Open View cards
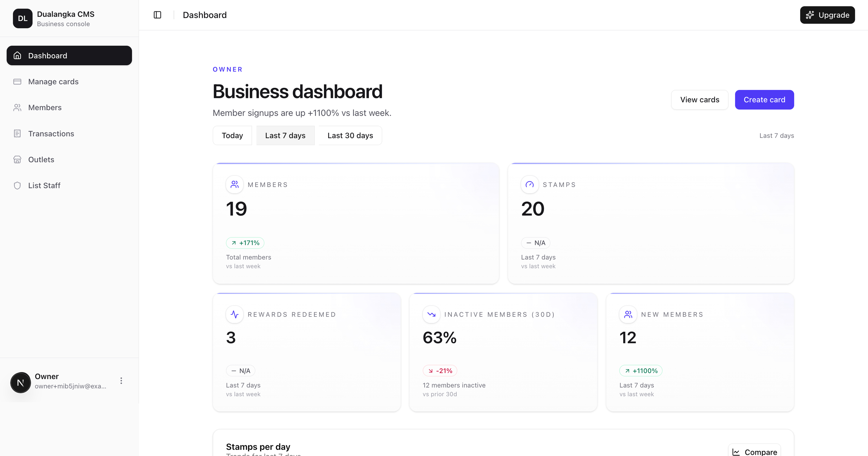The width and height of the screenshot is (868, 456). [x=699, y=99]
